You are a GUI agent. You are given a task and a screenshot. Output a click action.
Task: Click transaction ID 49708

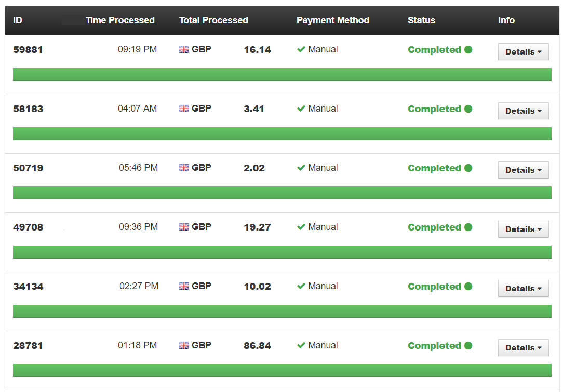tap(28, 227)
